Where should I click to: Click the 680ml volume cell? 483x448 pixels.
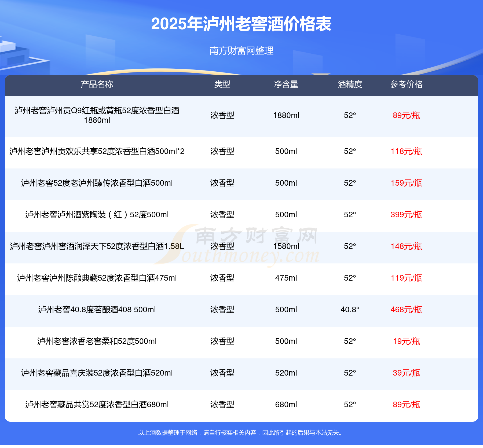pos(286,405)
